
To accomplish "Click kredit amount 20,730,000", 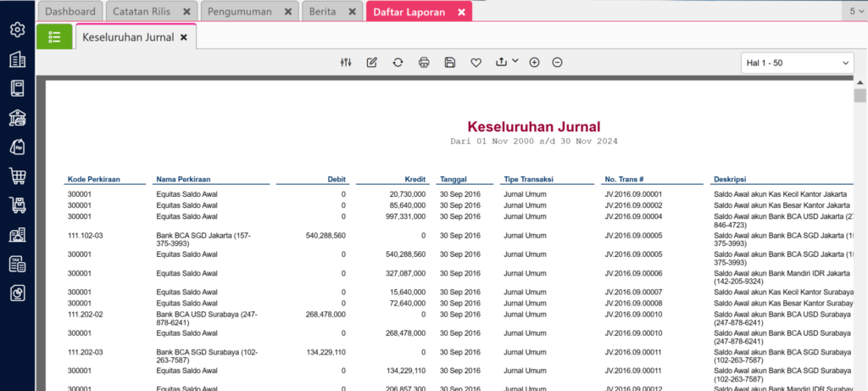I will pos(408,194).
